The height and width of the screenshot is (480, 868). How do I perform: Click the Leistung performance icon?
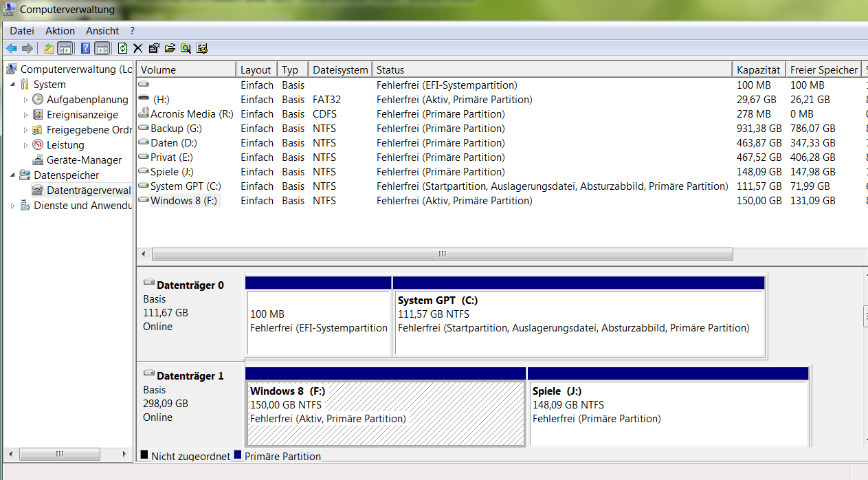click(x=38, y=145)
